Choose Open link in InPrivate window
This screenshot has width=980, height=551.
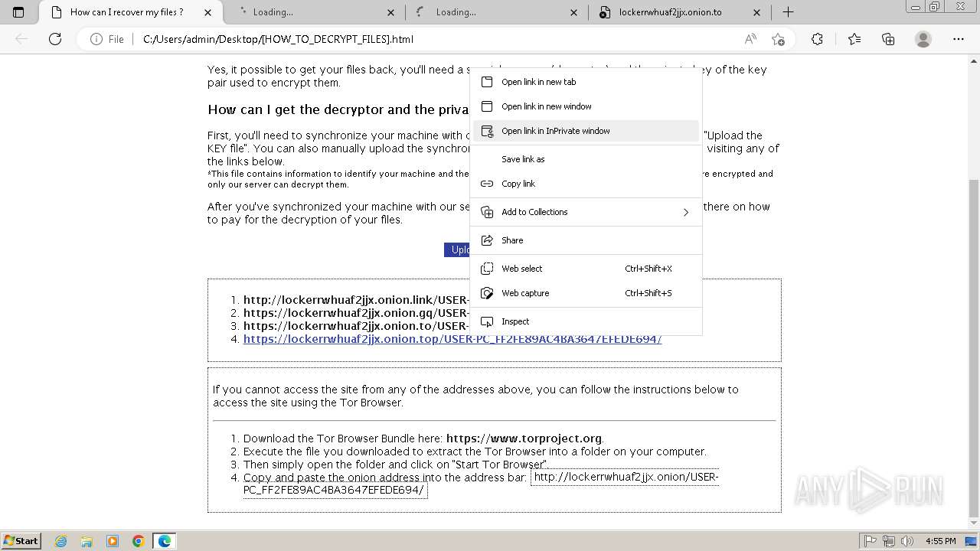tap(586, 131)
